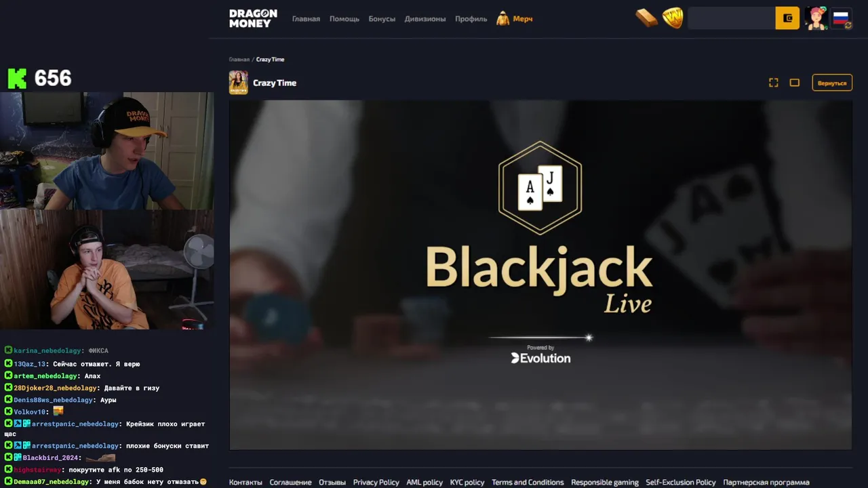The width and height of the screenshot is (868, 488).
Task: Click username Blackbird_2024 in chat
Action: coord(51,458)
